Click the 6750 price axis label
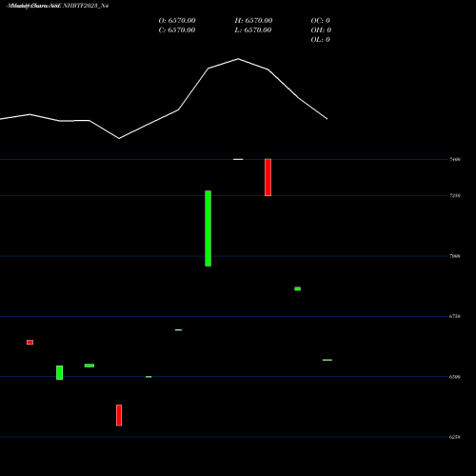Screen dimensions: 476x476 455,316
